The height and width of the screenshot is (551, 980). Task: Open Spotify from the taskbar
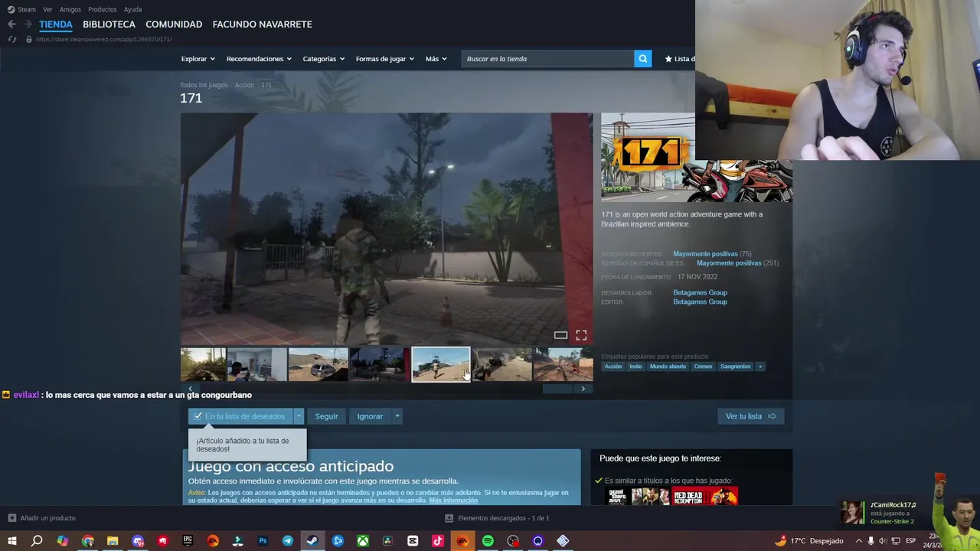[488, 541]
